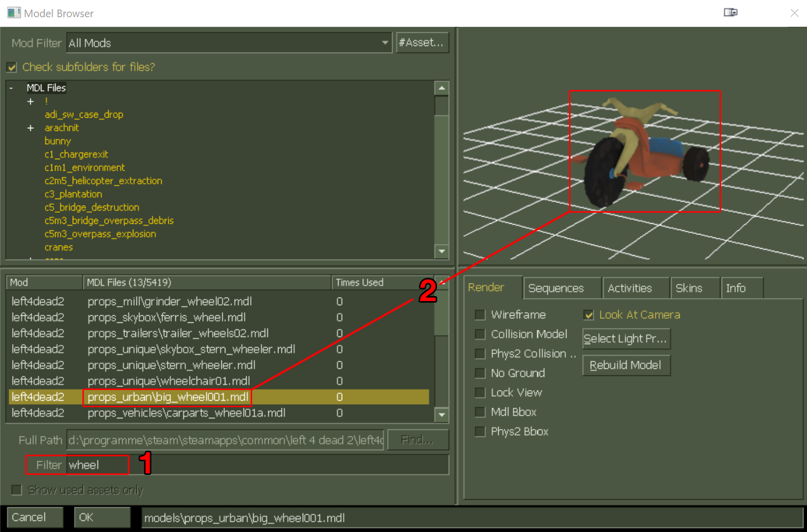Click the model path field beside OK
807x532 pixels.
(472, 518)
